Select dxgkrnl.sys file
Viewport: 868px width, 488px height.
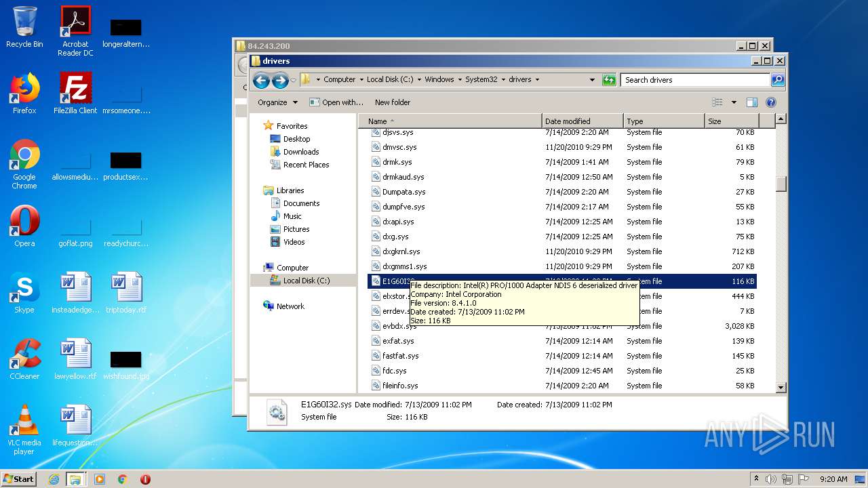[401, 251]
